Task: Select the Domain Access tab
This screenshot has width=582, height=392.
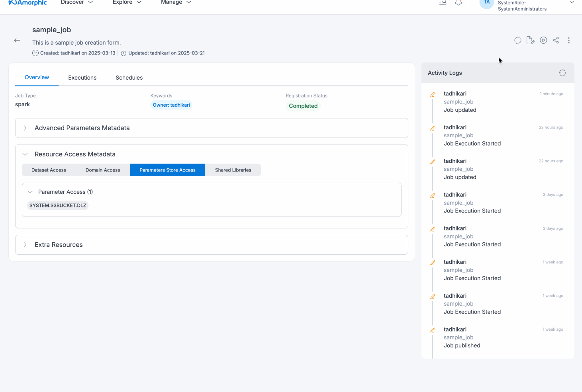Action: tap(103, 170)
